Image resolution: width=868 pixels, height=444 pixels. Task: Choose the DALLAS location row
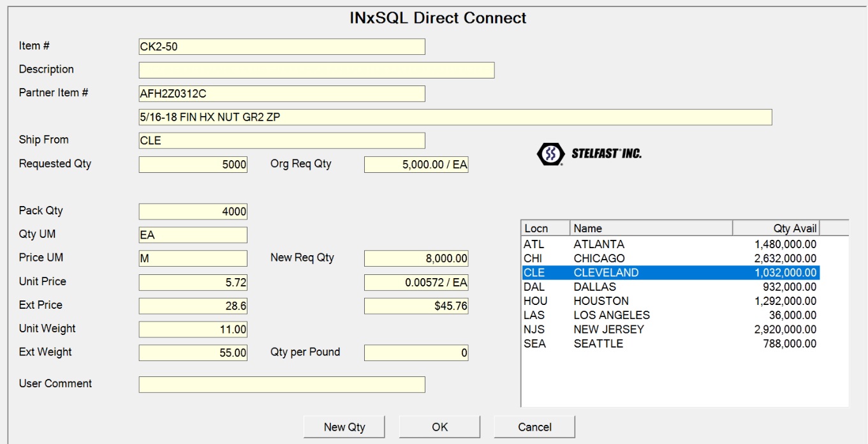pyautogui.click(x=670, y=287)
